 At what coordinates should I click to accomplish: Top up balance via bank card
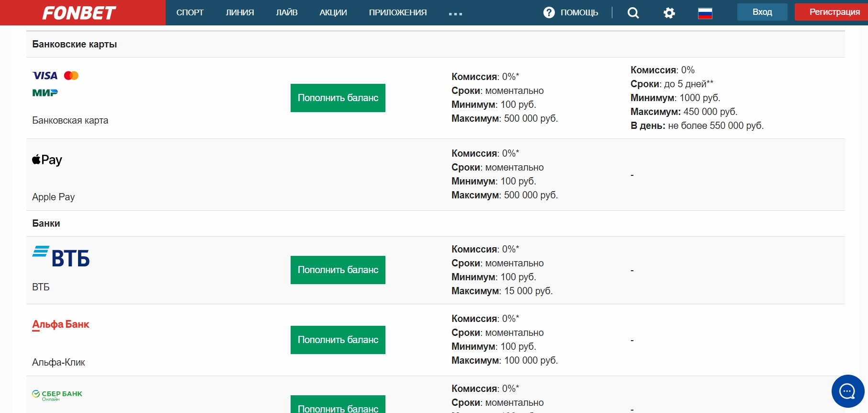[338, 98]
